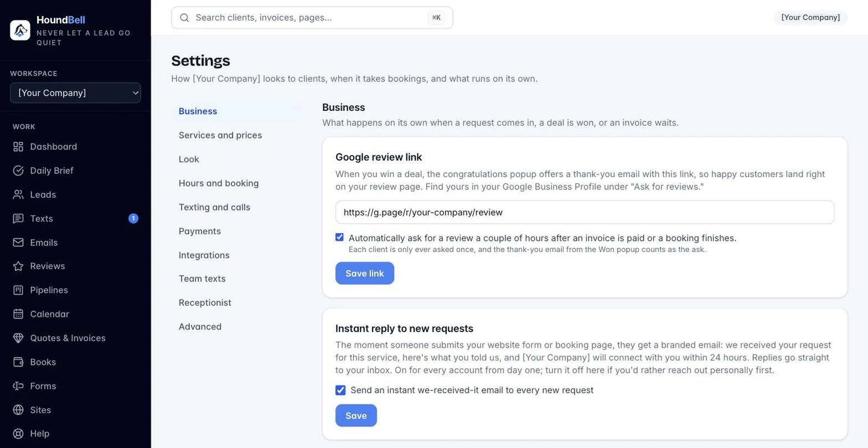The height and width of the screenshot is (448, 868).
Task: Open the Dashboard grid icon
Action: tap(18, 147)
